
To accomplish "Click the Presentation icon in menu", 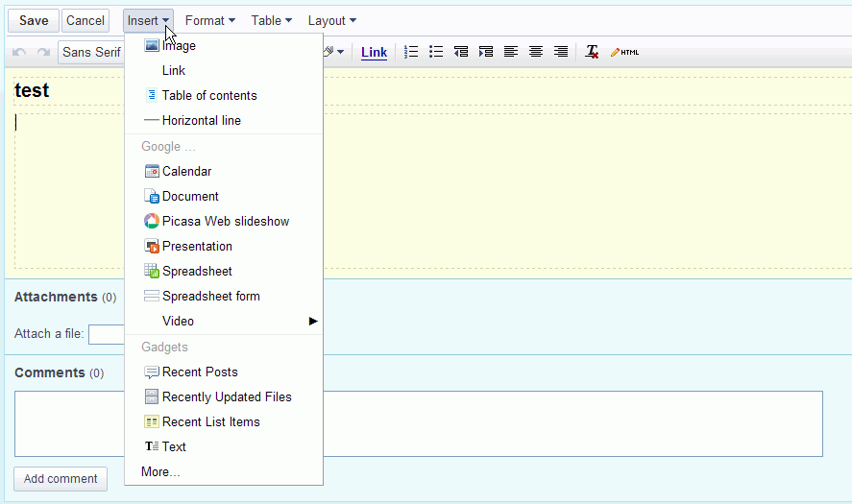I will coord(152,246).
